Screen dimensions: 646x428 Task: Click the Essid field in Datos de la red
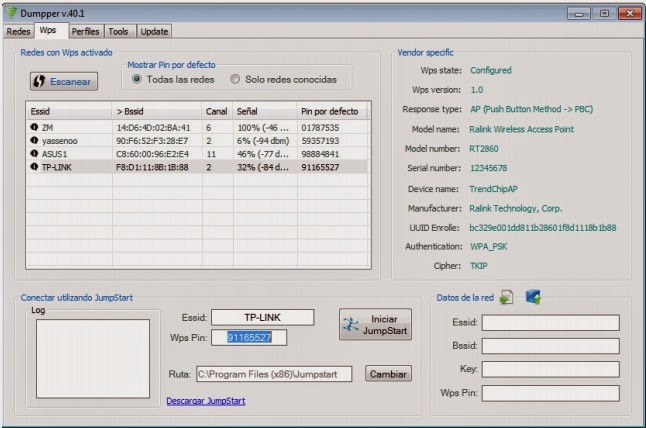click(550, 323)
